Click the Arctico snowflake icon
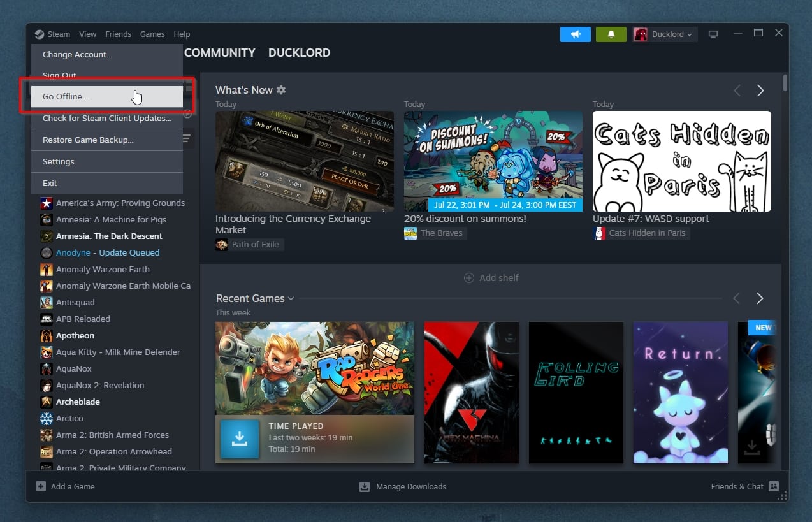The height and width of the screenshot is (522, 812). 47,418
